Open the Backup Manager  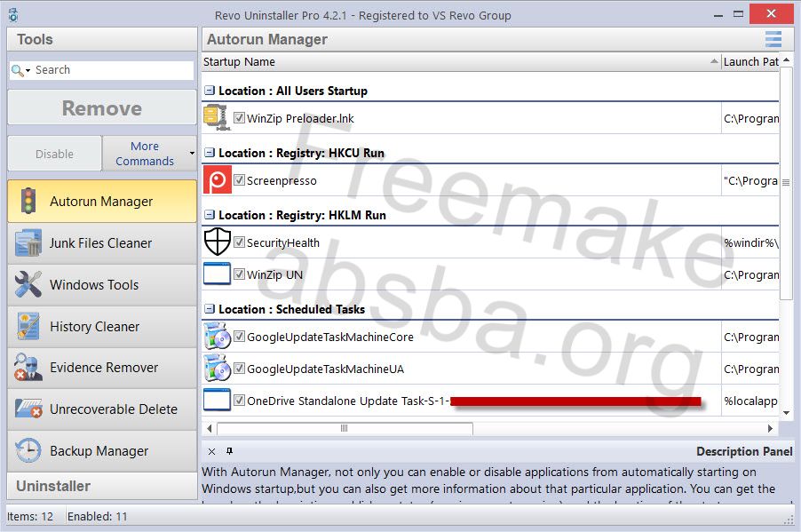click(x=102, y=451)
